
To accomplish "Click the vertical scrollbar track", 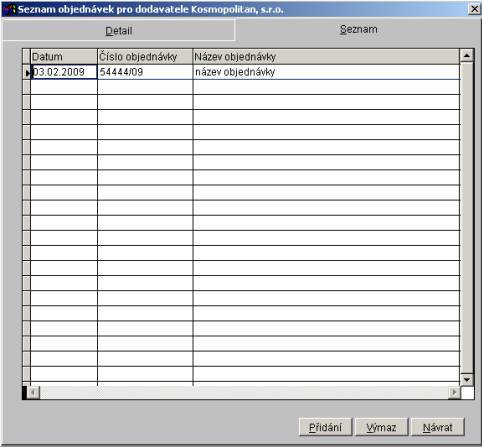I will [x=467, y=217].
